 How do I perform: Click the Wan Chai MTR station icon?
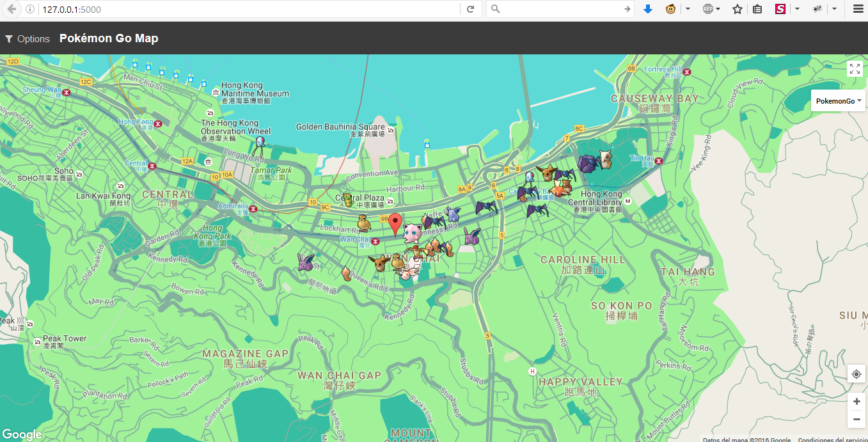tap(375, 241)
